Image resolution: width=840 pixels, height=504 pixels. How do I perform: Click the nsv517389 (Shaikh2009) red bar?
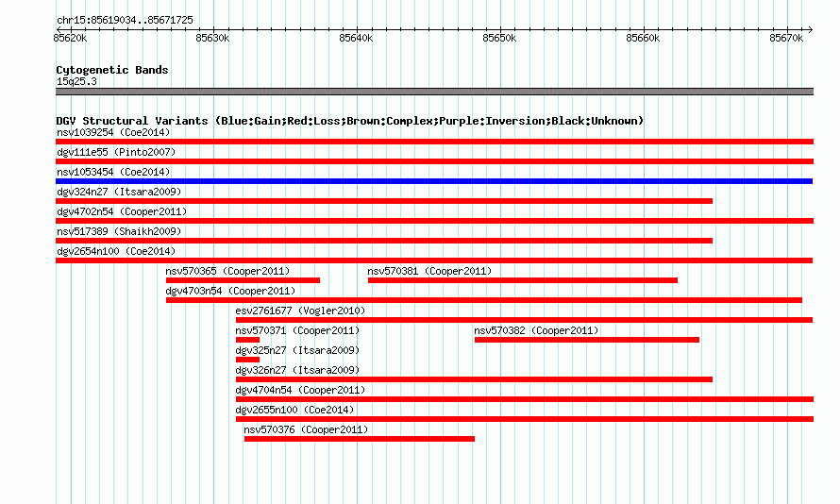coord(384,241)
